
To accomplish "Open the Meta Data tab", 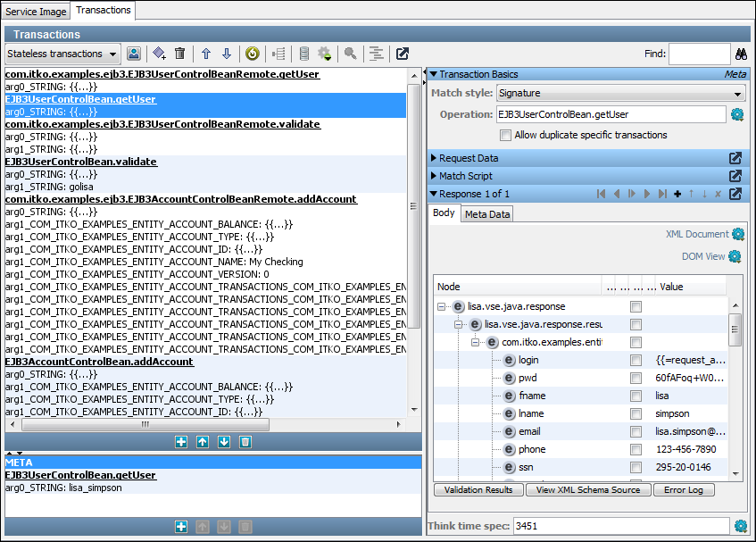I will (x=487, y=214).
